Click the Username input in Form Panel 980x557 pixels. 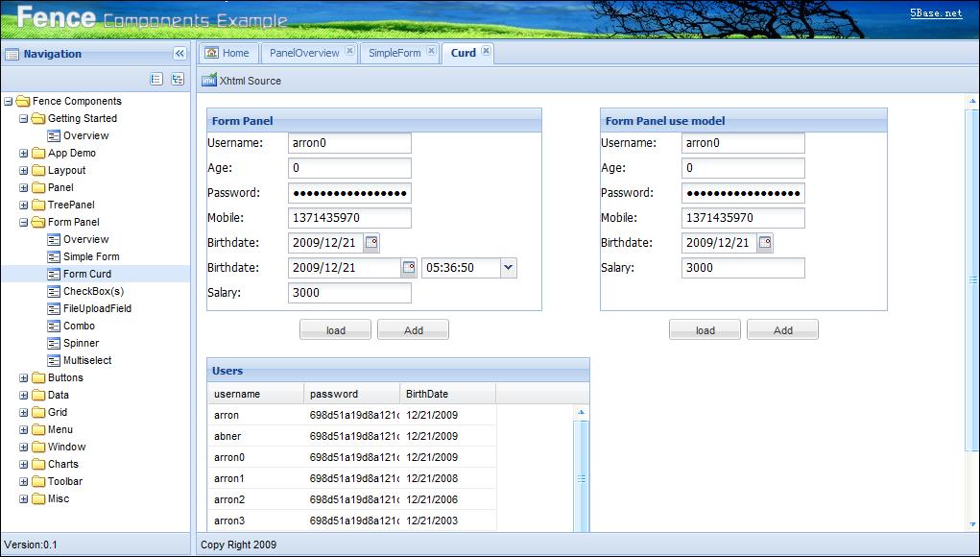(348, 142)
